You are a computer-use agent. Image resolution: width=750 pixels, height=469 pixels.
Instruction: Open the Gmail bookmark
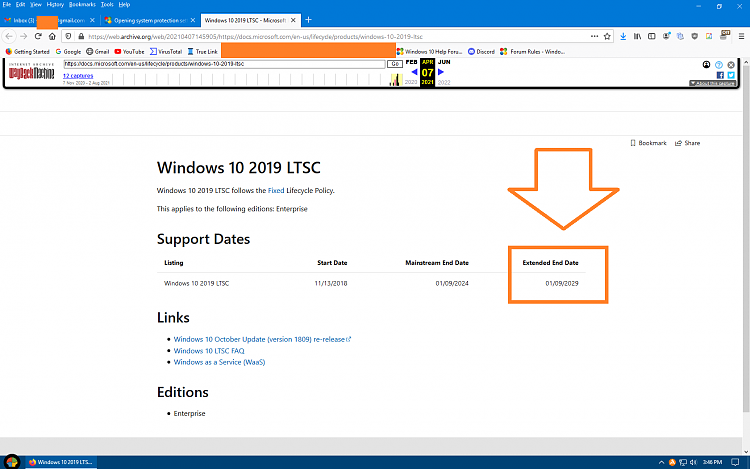click(98, 52)
